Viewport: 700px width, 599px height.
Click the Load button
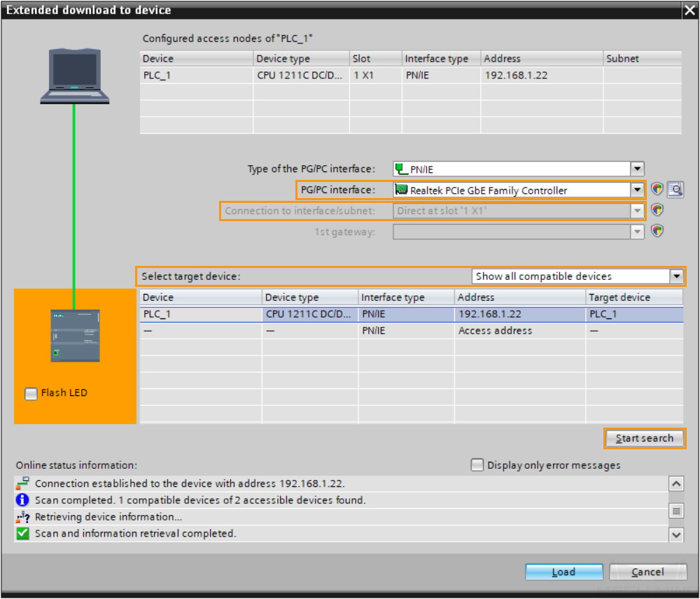point(563,572)
